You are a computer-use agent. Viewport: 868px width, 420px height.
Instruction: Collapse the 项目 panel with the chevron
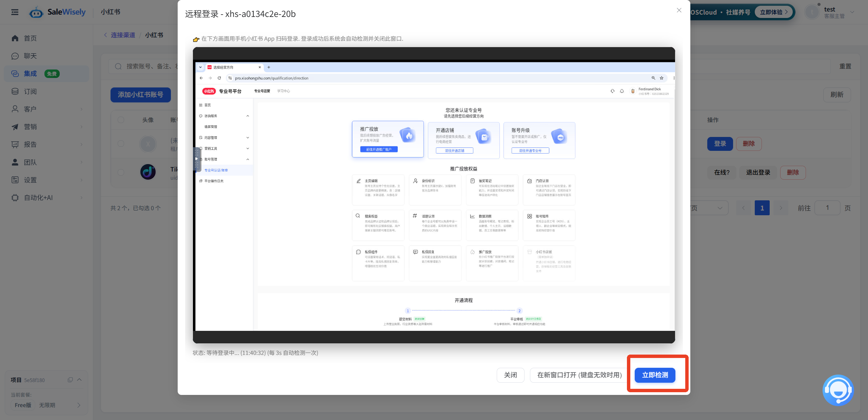click(79, 380)
